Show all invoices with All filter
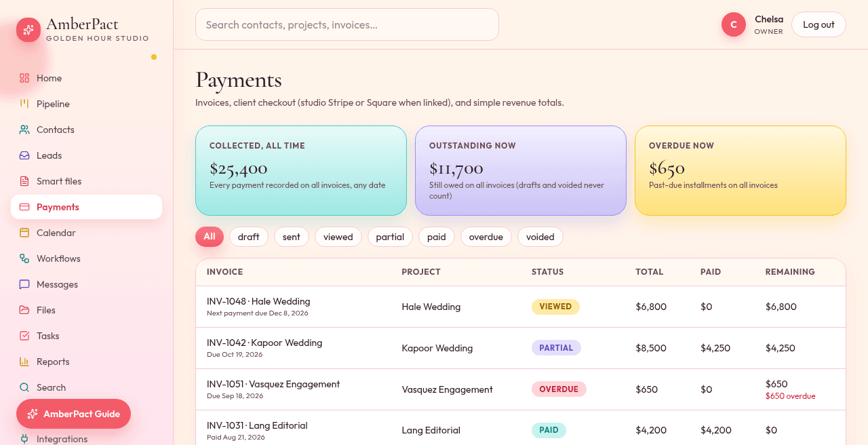The width and height of the screenshot is (868, 445). tap(210, 237)
